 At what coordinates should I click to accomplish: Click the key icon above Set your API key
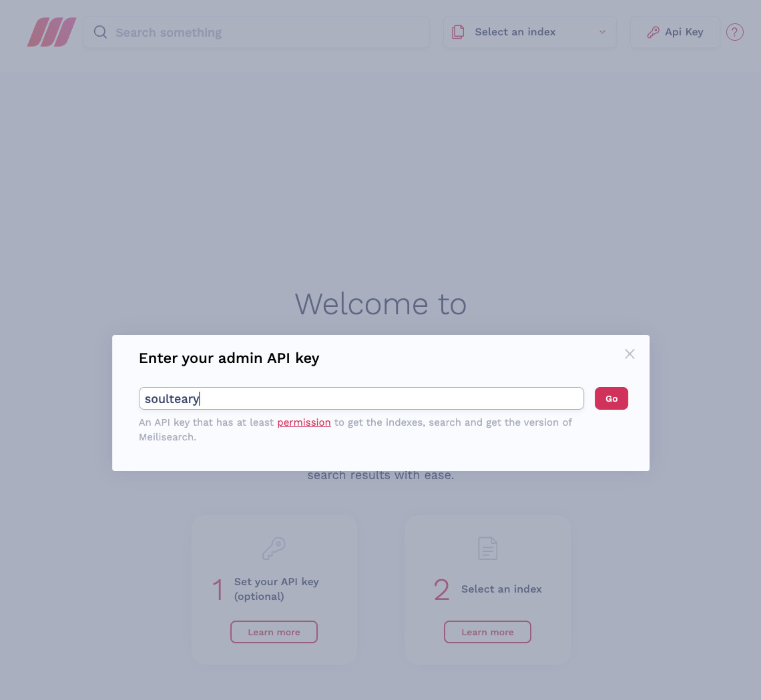coord(274,548)
